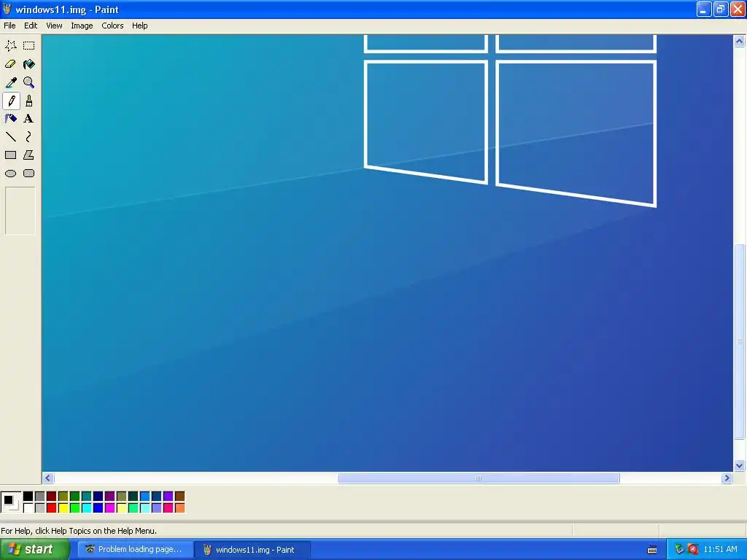Open the Colors menu
The height and width of the screenshot is (560, 747).
click(112, 26)
